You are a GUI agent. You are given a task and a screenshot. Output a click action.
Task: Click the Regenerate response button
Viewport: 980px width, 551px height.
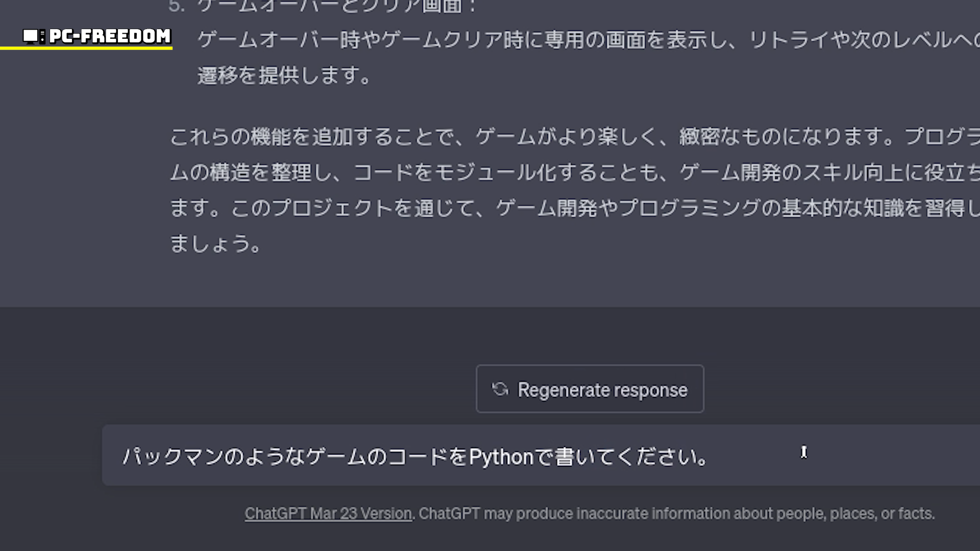590,389
